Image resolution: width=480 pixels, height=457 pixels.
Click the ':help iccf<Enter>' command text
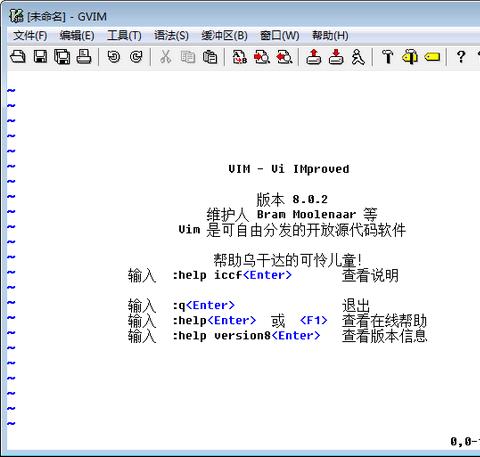pyautogui.click(x=232, y=275)
